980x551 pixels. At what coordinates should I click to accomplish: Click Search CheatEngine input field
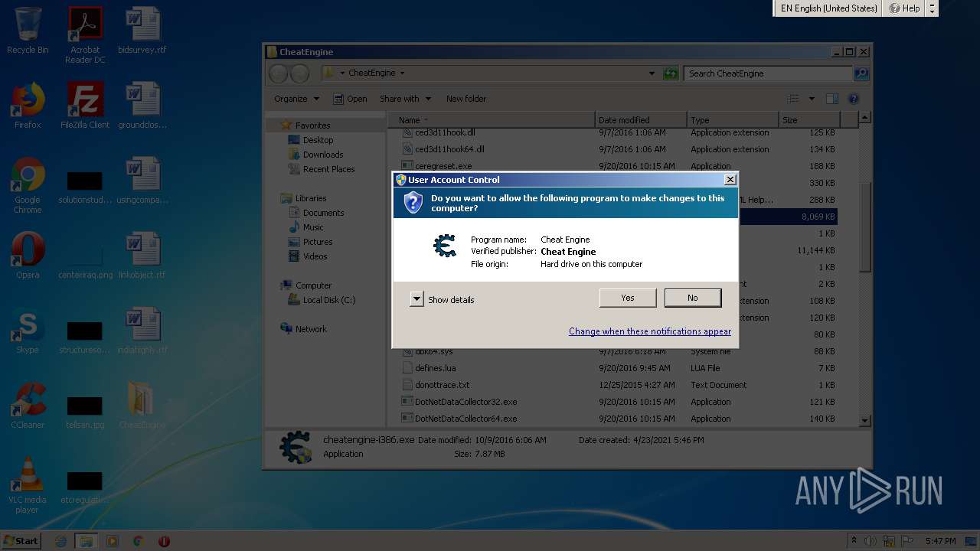pos(768,73)
